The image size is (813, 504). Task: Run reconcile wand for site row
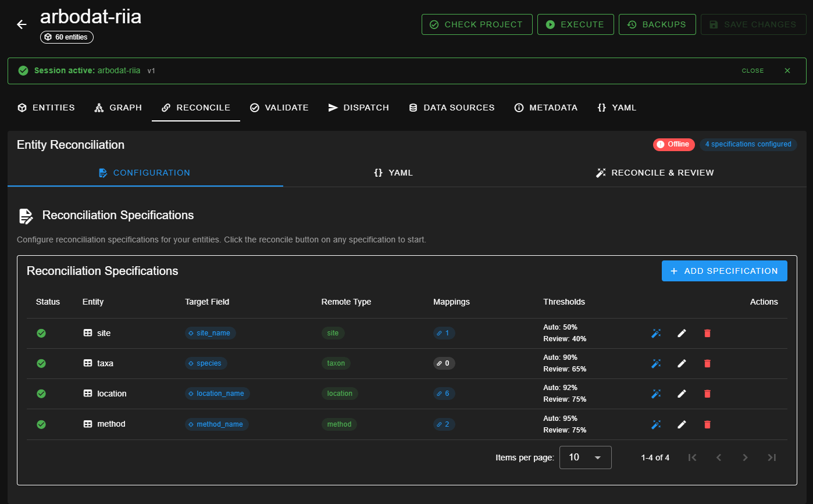[656, 333]
